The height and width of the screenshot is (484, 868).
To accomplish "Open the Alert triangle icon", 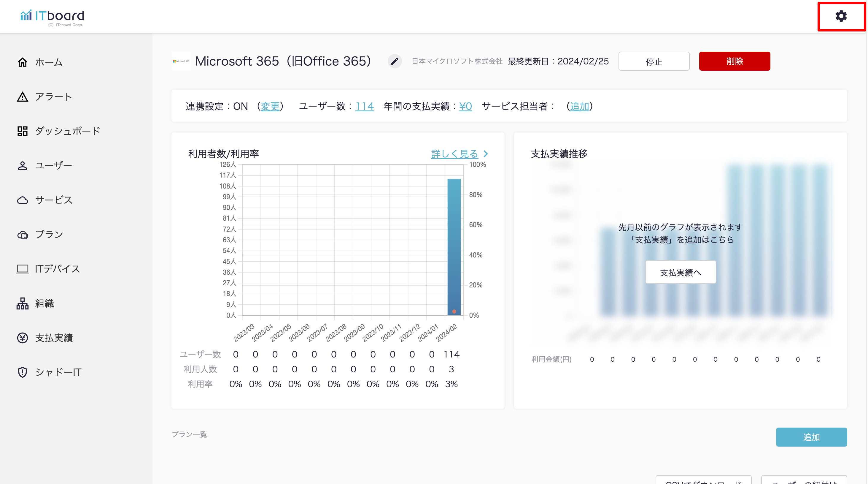I will (22, 97).
